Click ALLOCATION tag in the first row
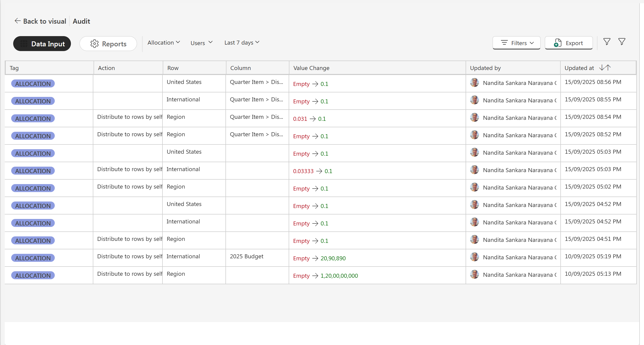Screen dimensions: 644x345 coord(33,83)
